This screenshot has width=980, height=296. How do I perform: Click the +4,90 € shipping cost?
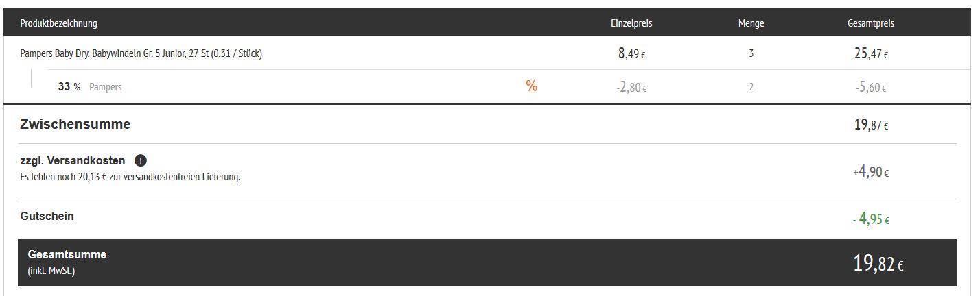[x=871, y=173]
